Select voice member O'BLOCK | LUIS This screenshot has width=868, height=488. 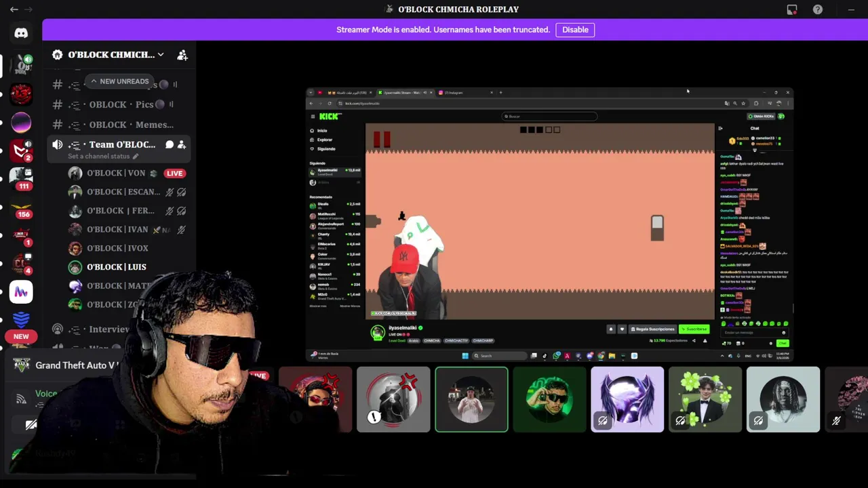click(116, 267)
